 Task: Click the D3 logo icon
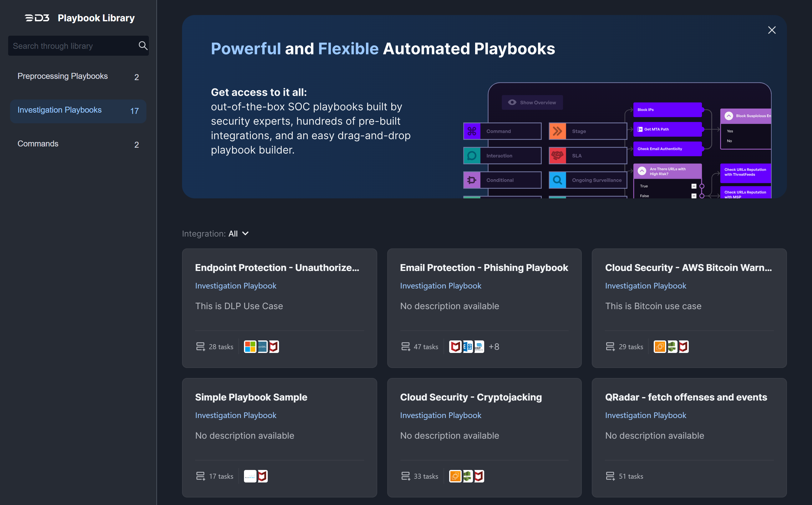pos(37,18)
